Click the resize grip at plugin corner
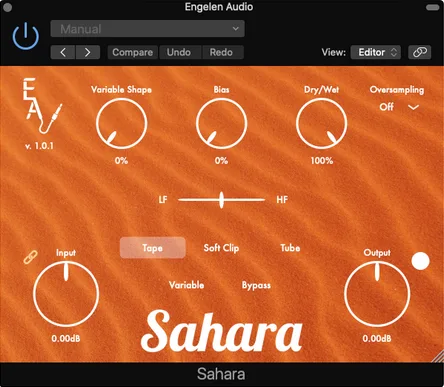 437,356
